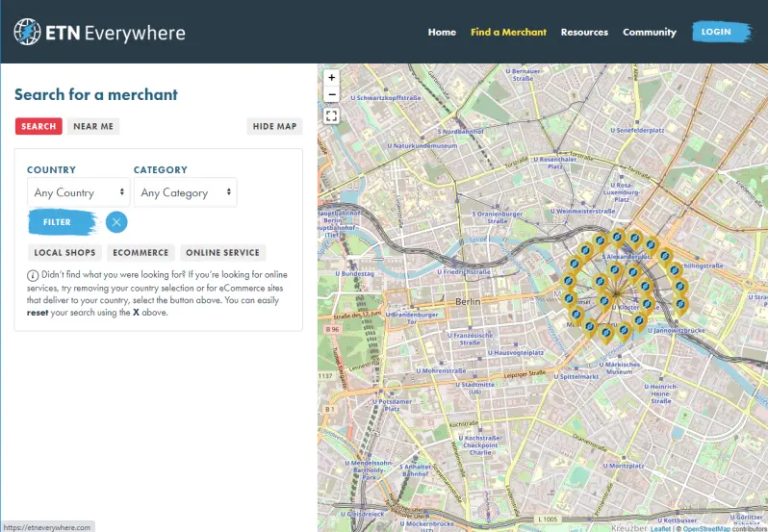Filter by ONLINE SERVICE merchants
The height and width of the screenshot is (532, 768).
click(x=223, y=253)
